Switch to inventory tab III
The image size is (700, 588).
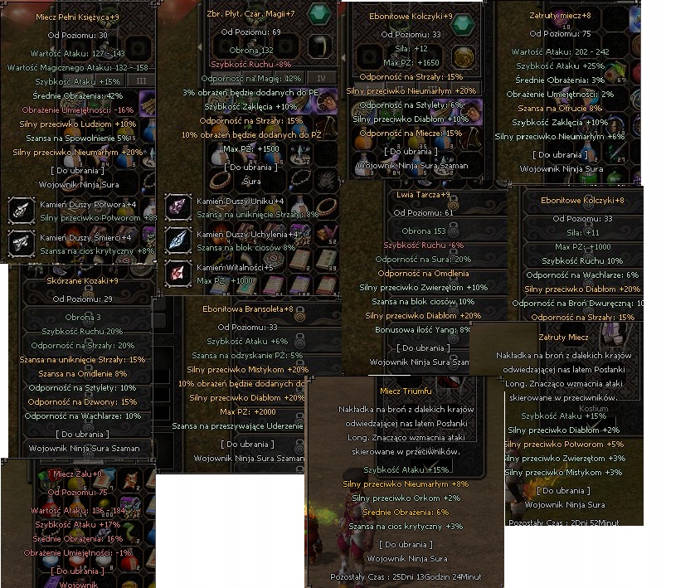tap(141, 80)
